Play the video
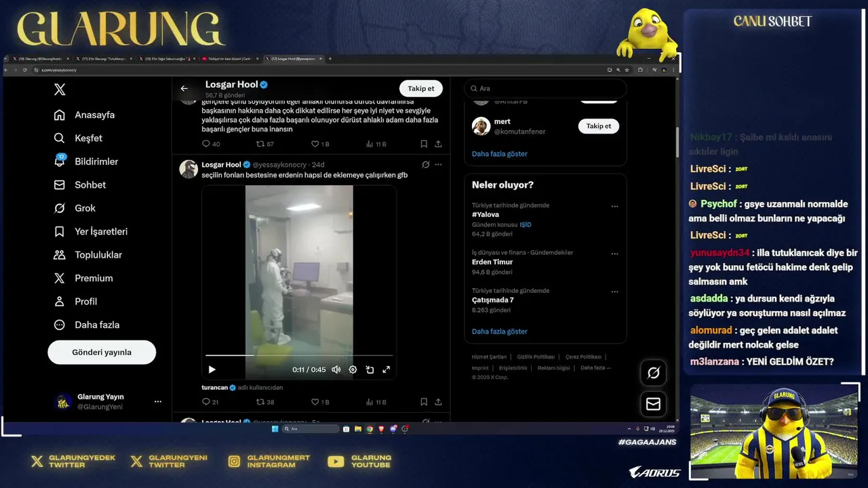 (x=212, y=369)
